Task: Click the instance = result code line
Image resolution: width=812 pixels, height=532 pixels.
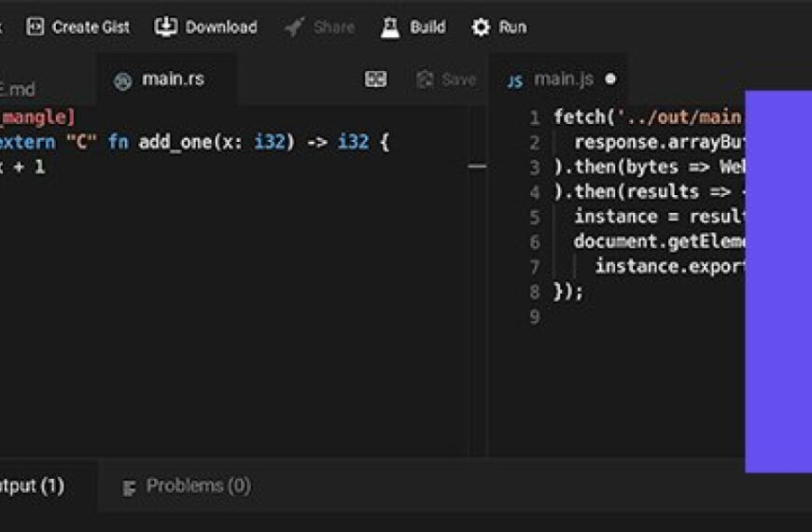Action: 659,217
